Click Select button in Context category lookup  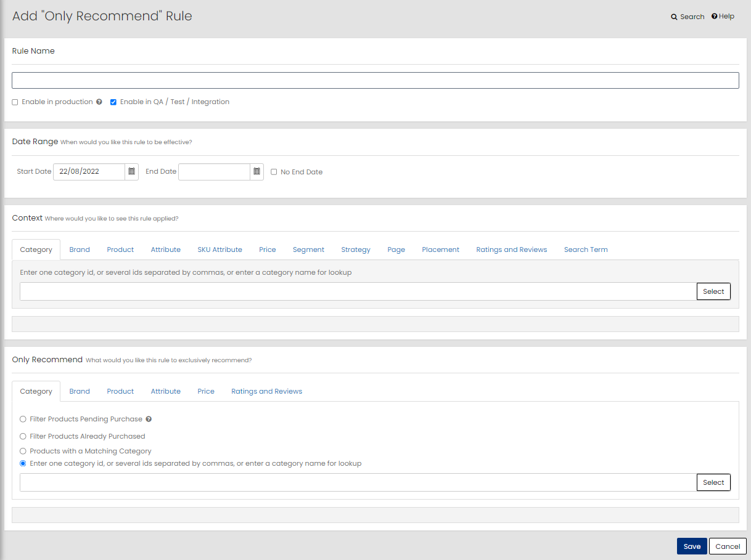[713, 291]
